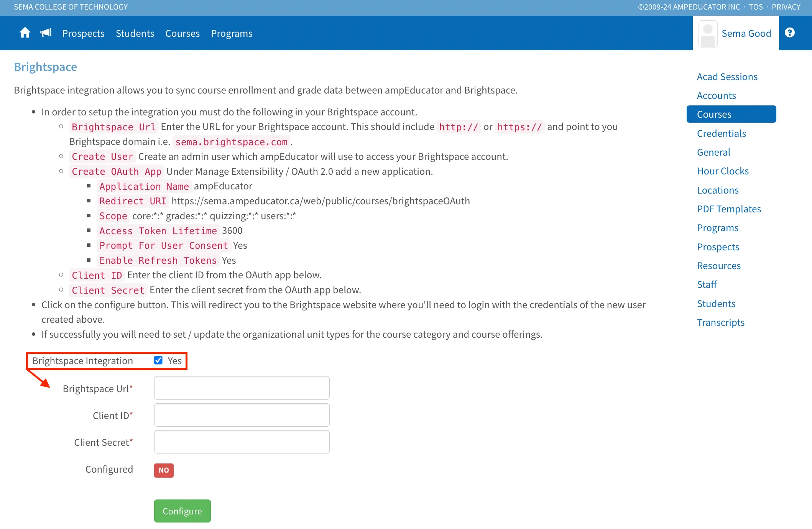Open the help question mark icon

click(x=790, y=33)
